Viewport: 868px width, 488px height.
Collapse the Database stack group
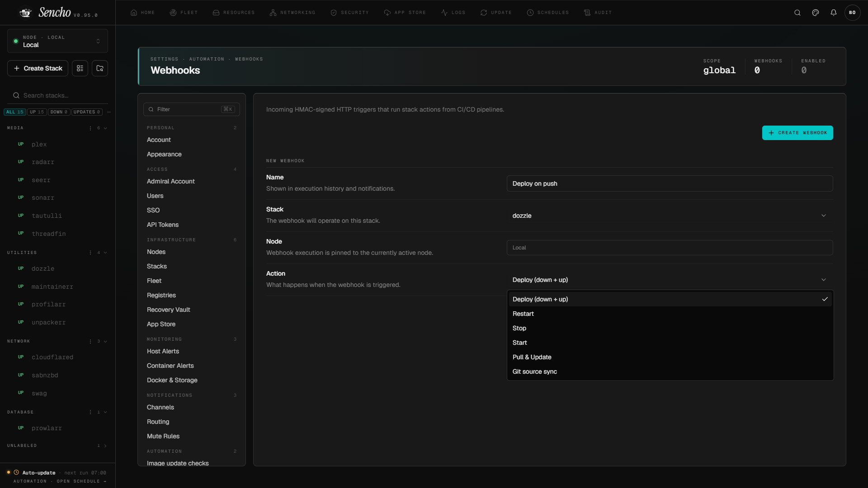[x=105, y=412]
